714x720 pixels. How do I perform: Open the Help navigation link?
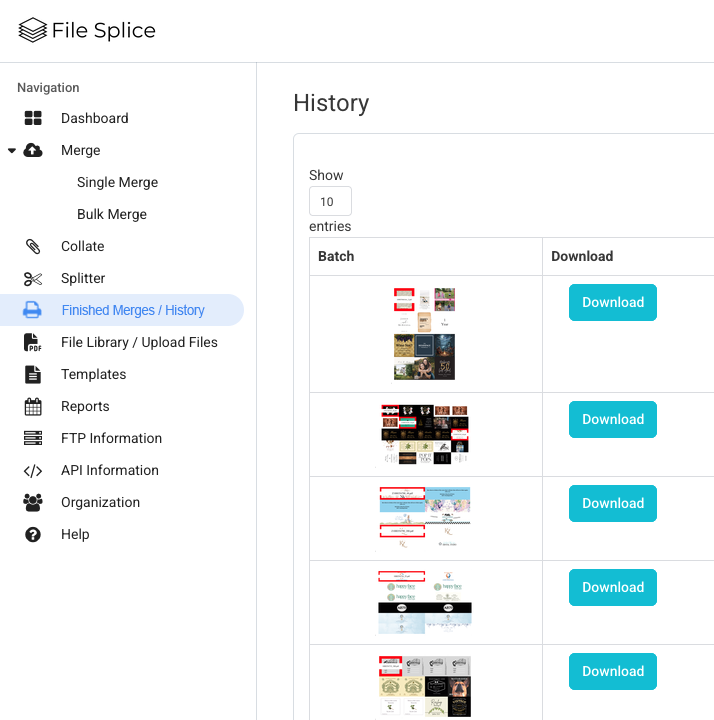(75, 534)
